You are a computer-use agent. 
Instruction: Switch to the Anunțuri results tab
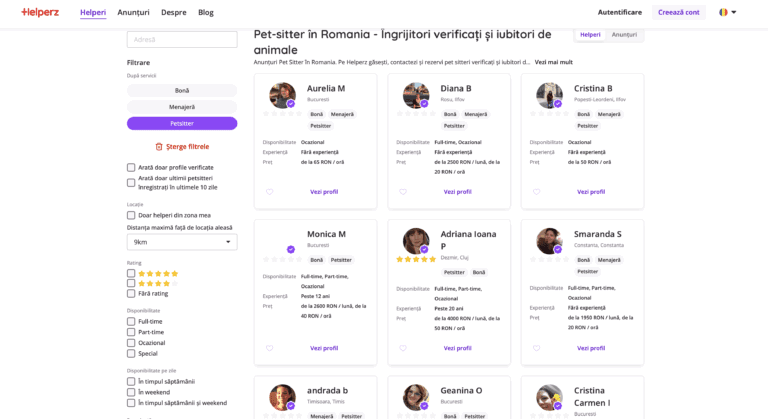click(624, 35)
